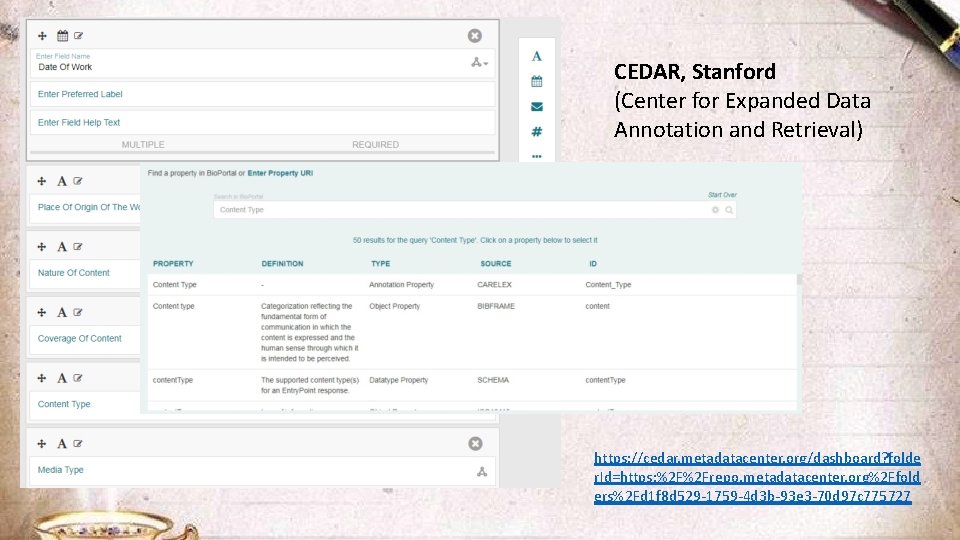Remove the Date Of Work field

click(x=474, y=36)
